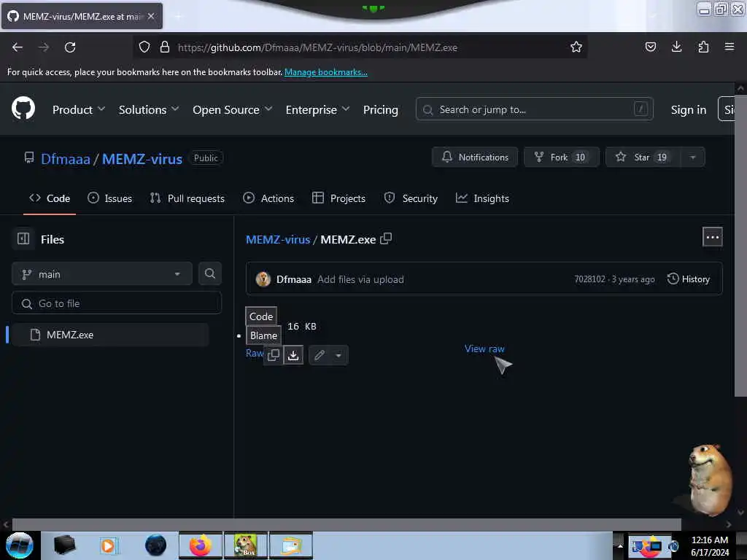Screen dimensions: 747x560
Task: Expand the Enterprise menu
Action: point(317,109)
